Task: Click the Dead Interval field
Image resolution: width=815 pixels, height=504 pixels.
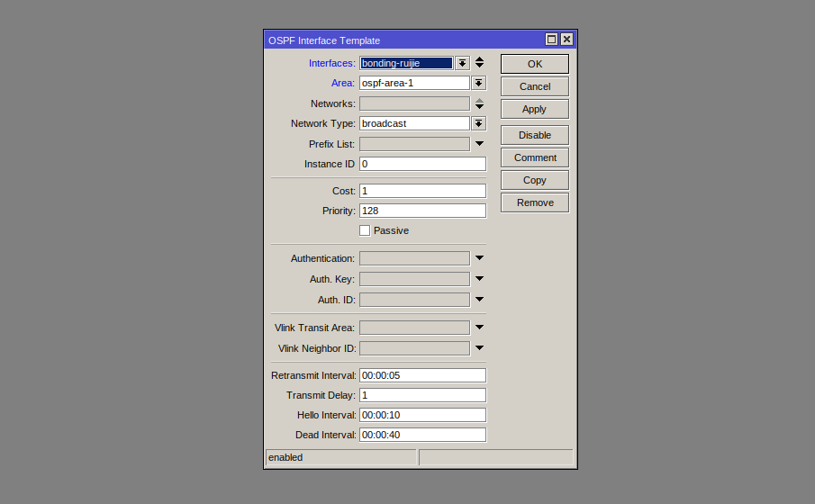Action: point(422,435)
